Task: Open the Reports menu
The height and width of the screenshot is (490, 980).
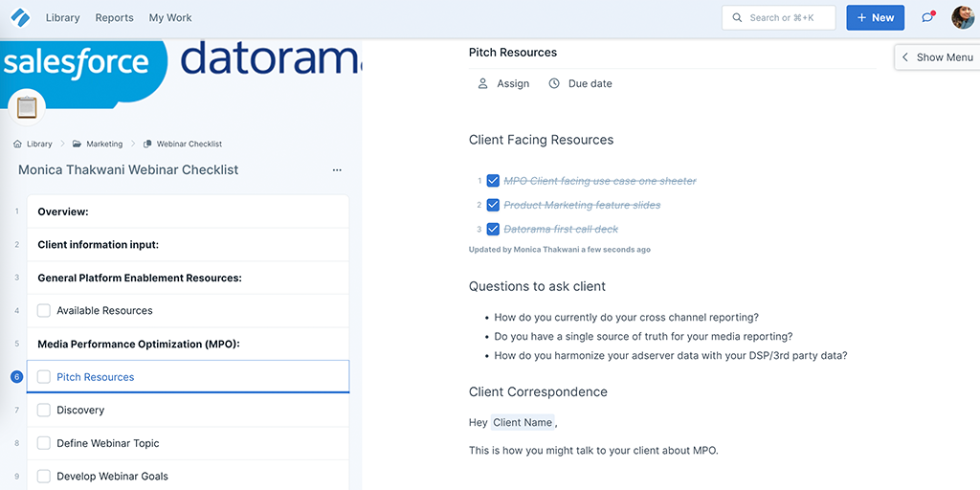Action: click(x=115, y=17)
